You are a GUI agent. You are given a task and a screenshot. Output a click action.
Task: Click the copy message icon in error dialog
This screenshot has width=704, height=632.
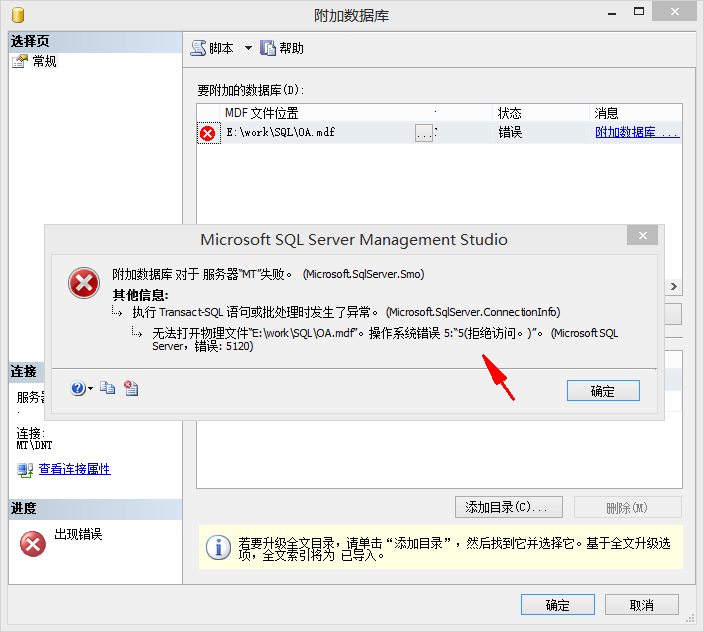coord(107,388)
